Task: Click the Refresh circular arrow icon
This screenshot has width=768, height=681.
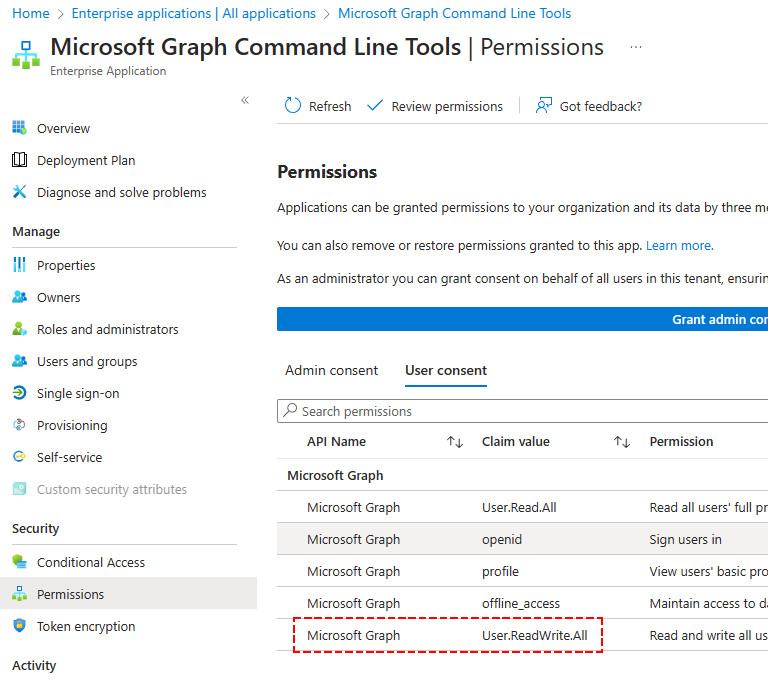Action: [293, 105]
